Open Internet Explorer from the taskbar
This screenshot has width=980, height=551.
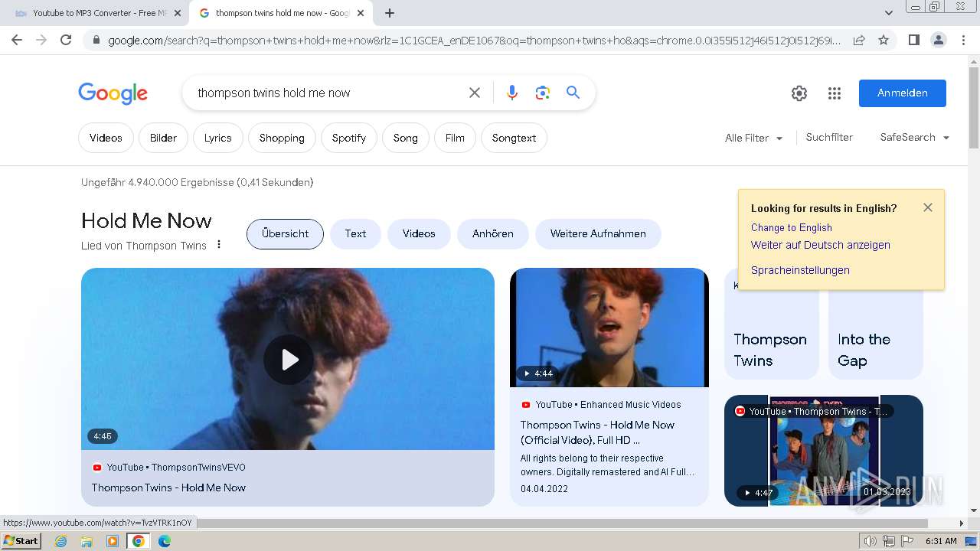click(x=60, y=541)
